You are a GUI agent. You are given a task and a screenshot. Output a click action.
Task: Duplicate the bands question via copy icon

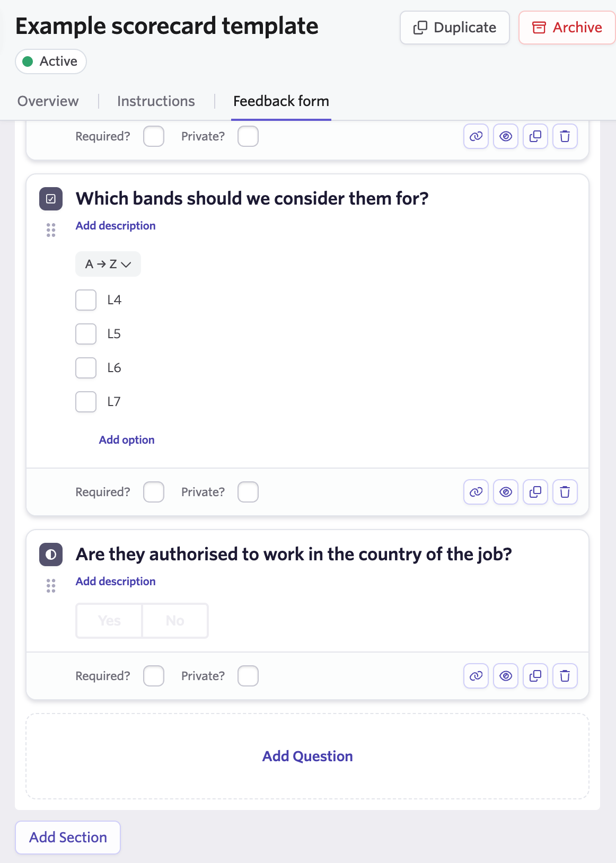click(535, 492)
